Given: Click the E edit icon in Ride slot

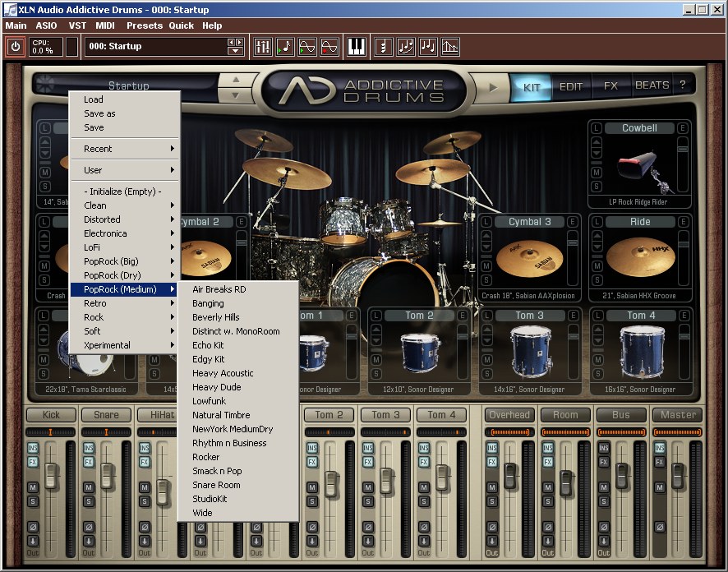Looking at the screenshot, I should [x=684, y=222].
